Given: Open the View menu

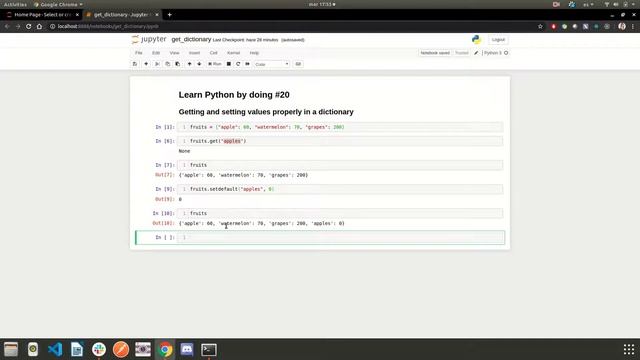Looking at the screenshot, I should tap(174, 53).
